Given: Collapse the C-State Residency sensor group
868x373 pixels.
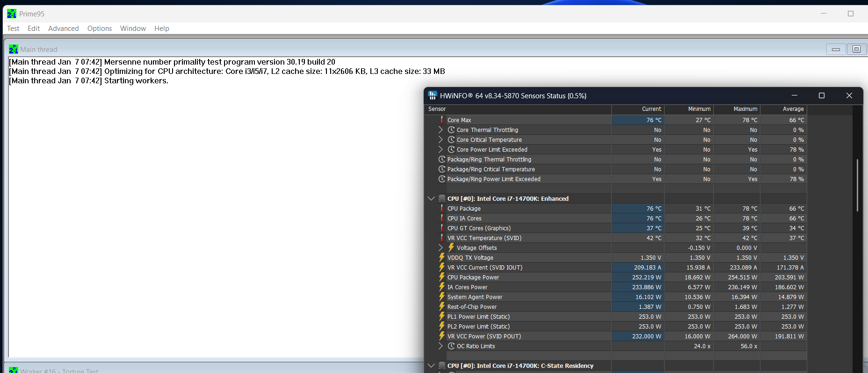Looking at the screenshot, I should tap(431, 366).
